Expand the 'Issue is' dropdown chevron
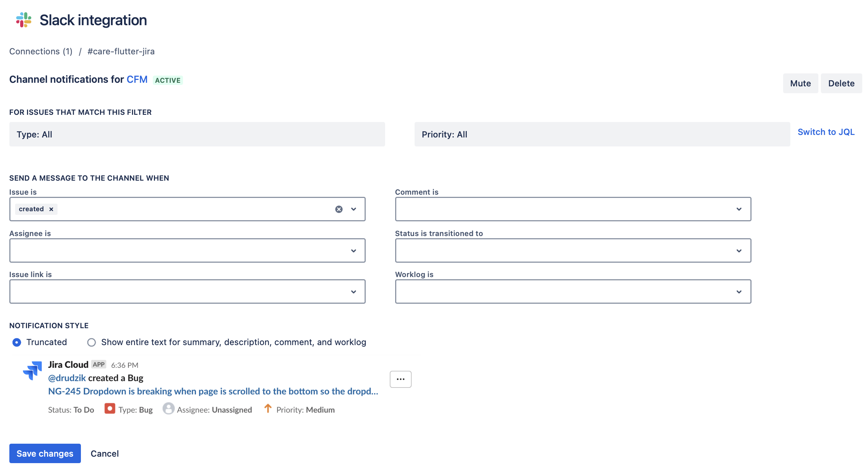868x475 pixels. tap(353, 209)
